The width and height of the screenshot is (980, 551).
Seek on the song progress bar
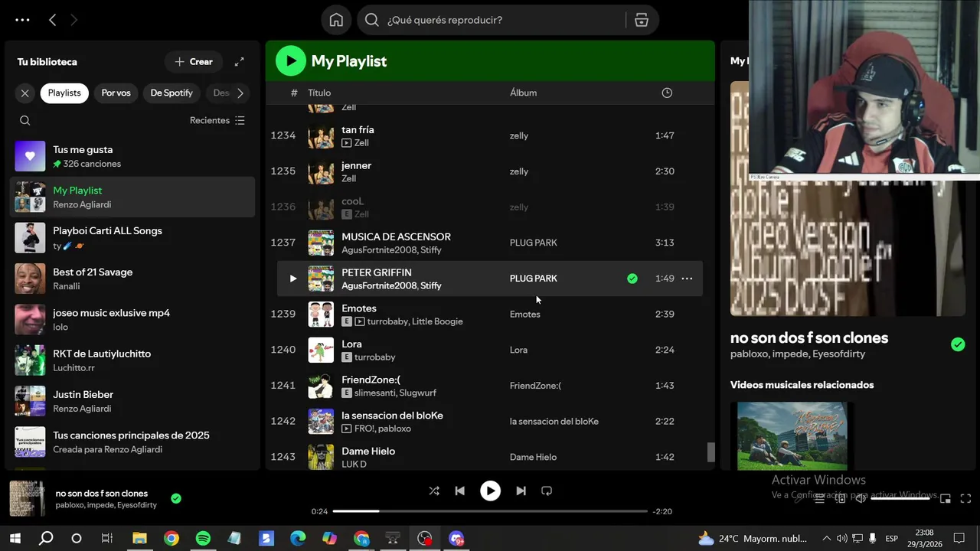point(490,511)
